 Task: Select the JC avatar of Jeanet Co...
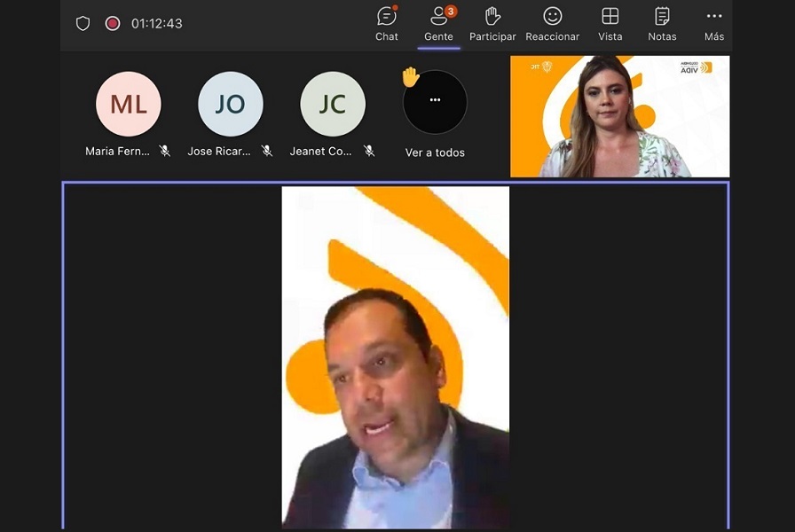[x=333, y=104]
